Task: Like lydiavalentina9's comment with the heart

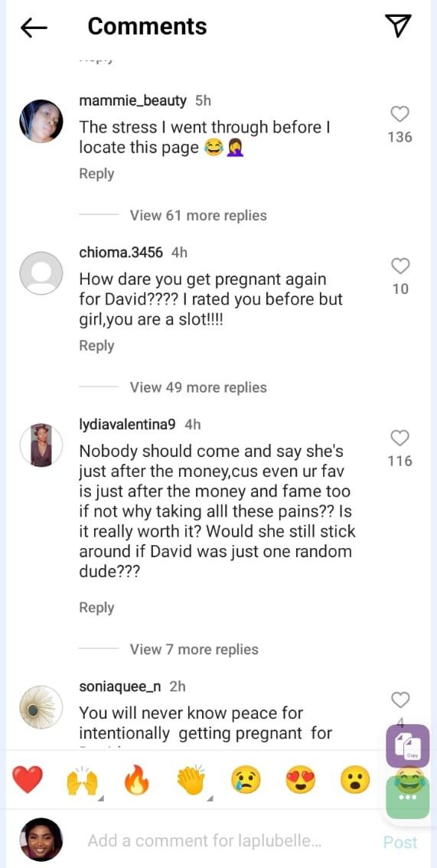Action: tap(400, 438)
